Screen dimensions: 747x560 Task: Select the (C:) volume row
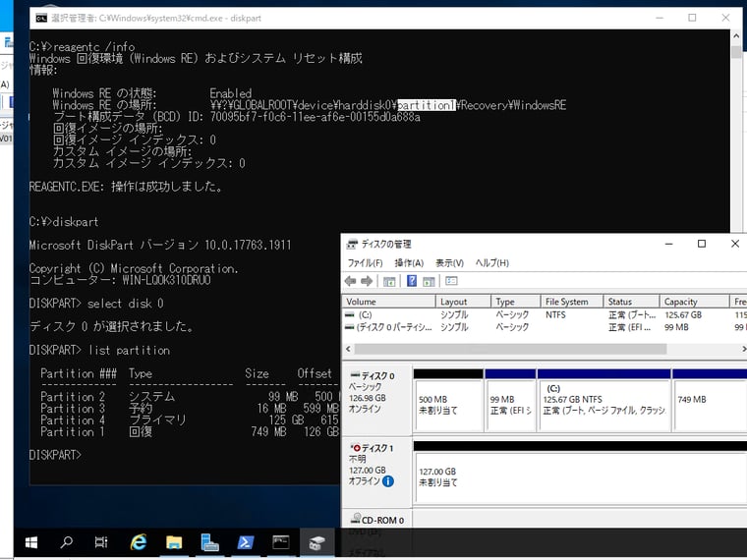pos(545,314)
